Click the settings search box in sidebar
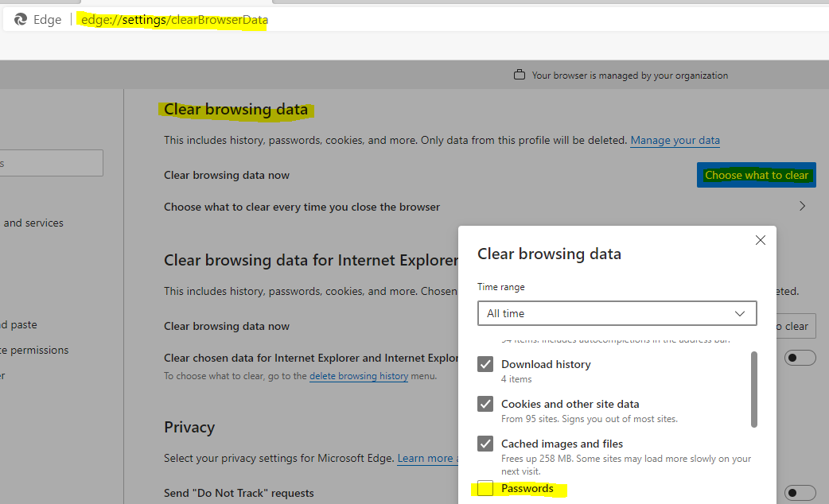 [50, 163]
